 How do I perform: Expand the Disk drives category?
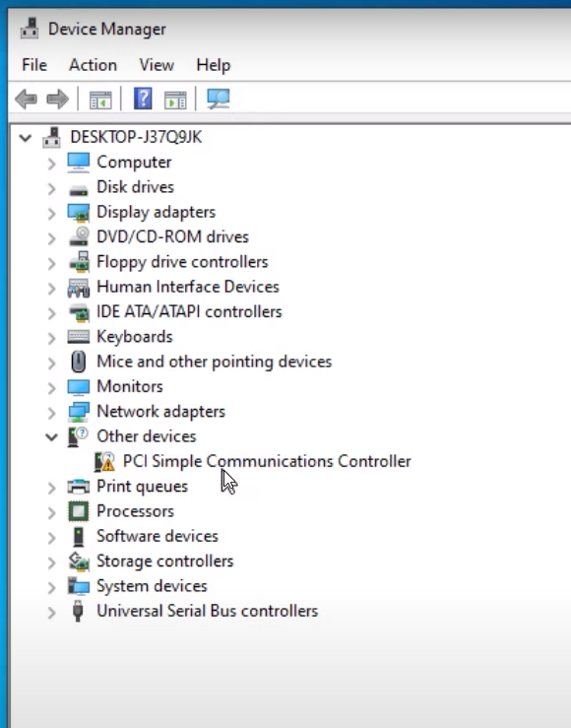[x=51, y=188]
